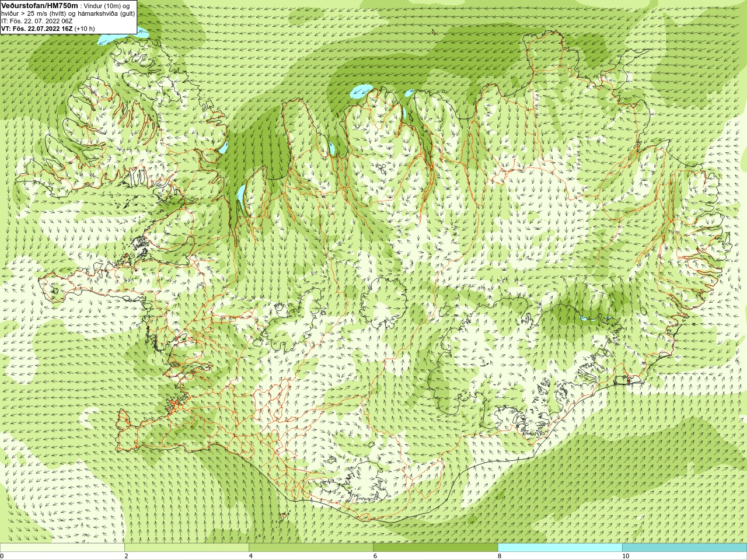Click the scale label '2'
Screen dimensions: 747x560
click(x=126, y=556)
